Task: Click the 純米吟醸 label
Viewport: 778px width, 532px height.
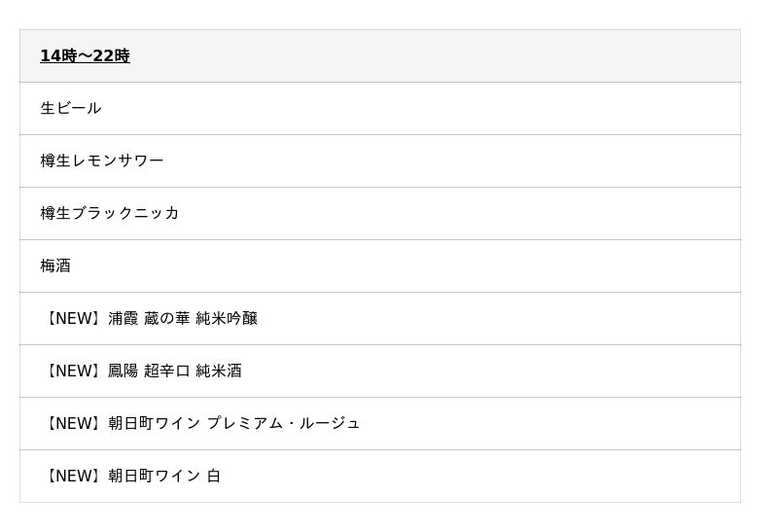Action: pos(227,319)
